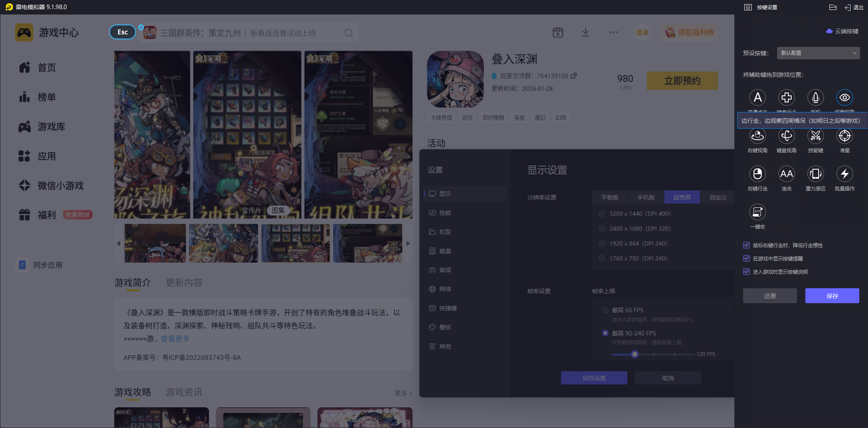Open 微信小游戏 in the game center sidebar

pyautogui.click(x=51, y=185)
